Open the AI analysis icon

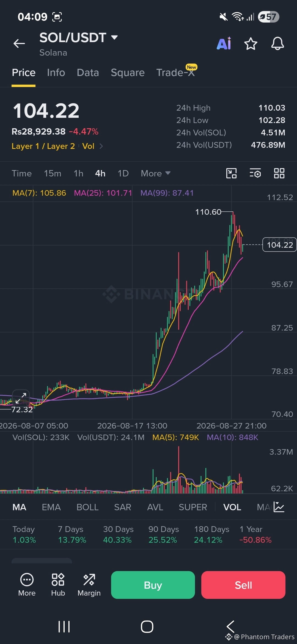[x=224, y=43]
